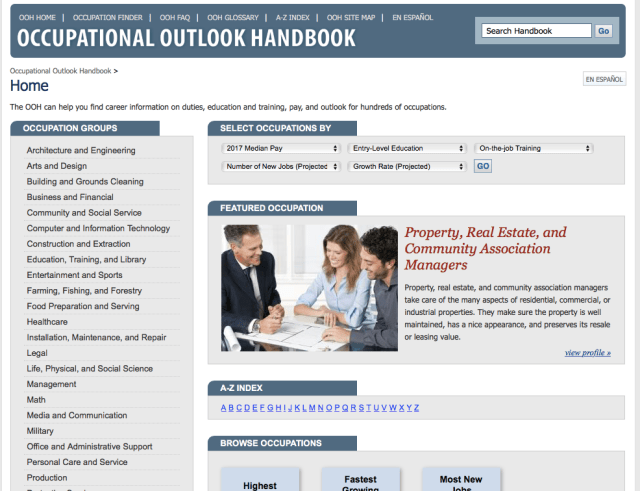The image size is (640, 491).
Task: Open Installation, Maintenance, and Repair group
Action: 96,337
